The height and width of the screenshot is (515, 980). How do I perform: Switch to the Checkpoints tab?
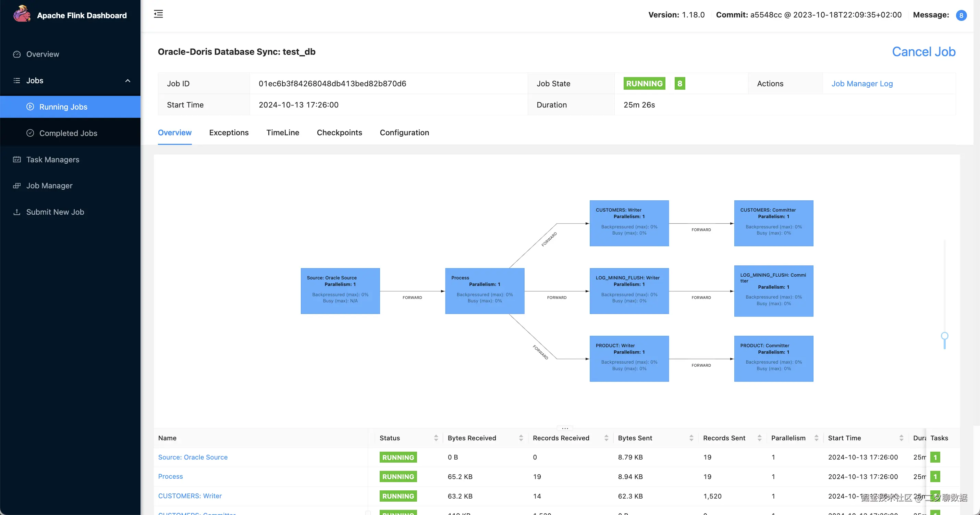coord(339,133)
